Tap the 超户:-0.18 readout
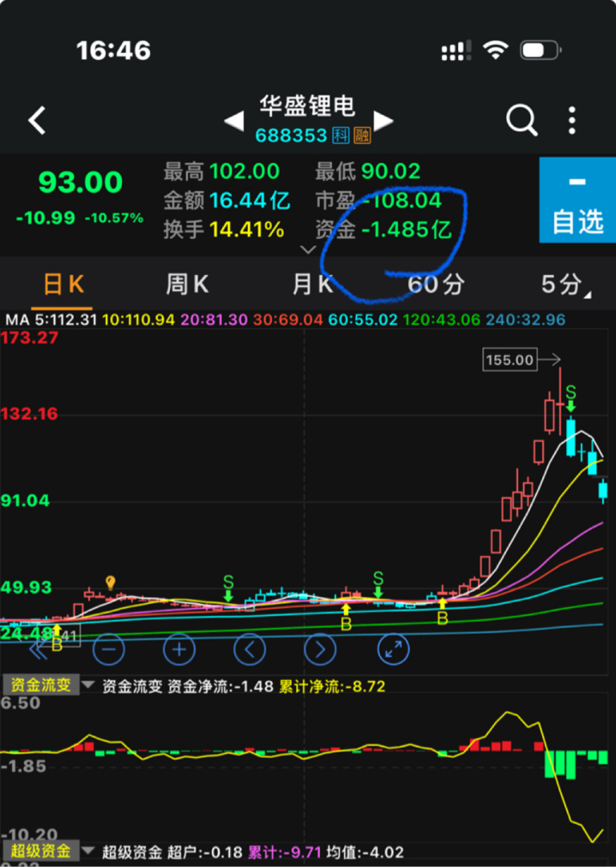The width and height of the screenshot is (616, 867). tap(204, 852)
